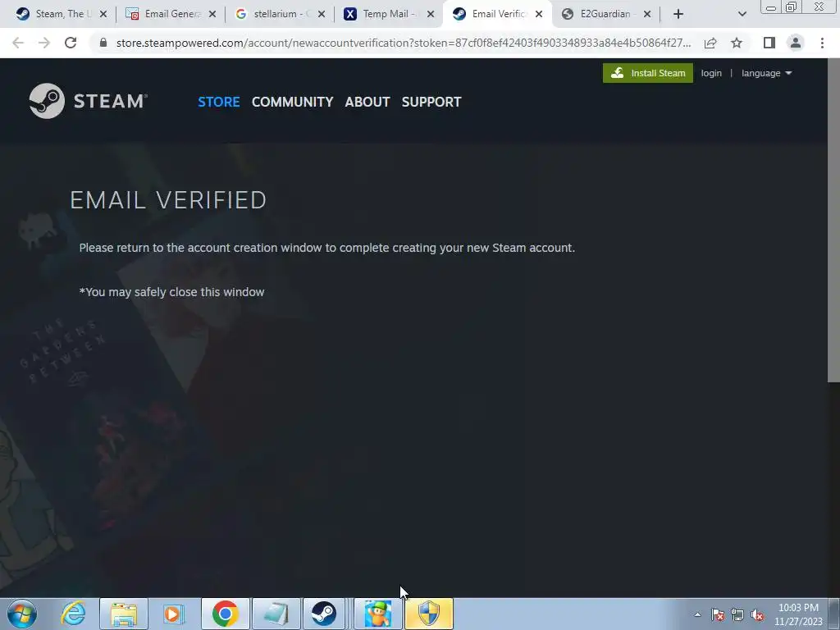
Task: Go to the ABOUT page
Action: coord(367,102)
